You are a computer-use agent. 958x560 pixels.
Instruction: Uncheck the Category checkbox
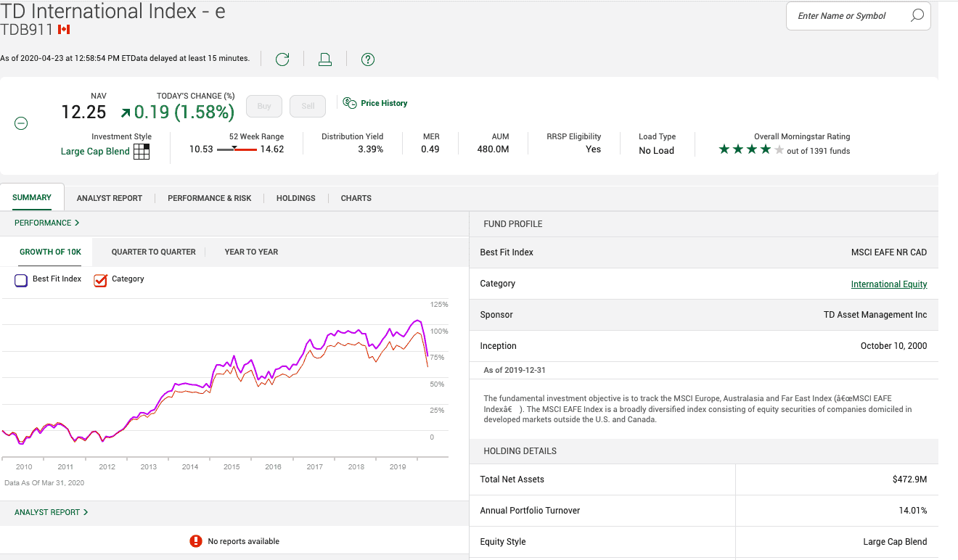click(x=100, y=280)
